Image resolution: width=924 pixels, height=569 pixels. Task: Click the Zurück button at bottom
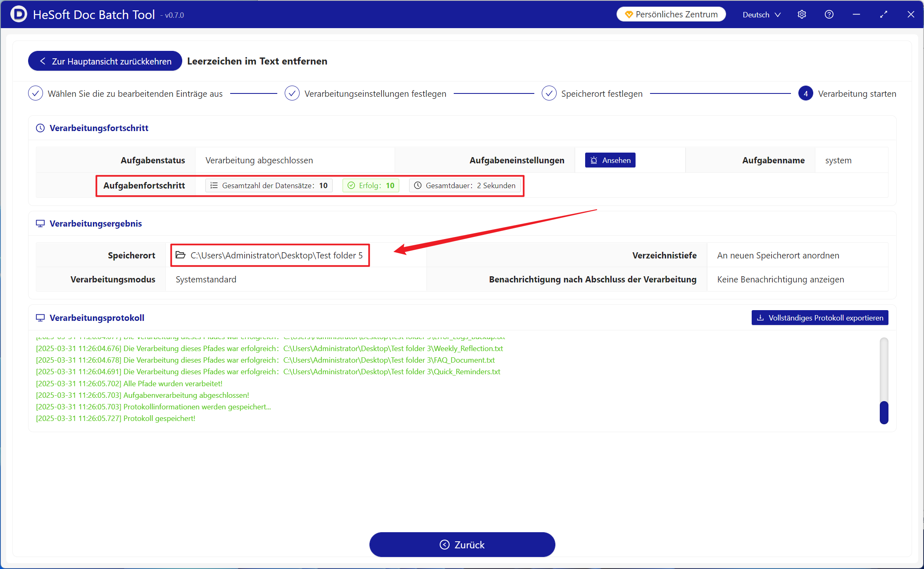point(462,545)
